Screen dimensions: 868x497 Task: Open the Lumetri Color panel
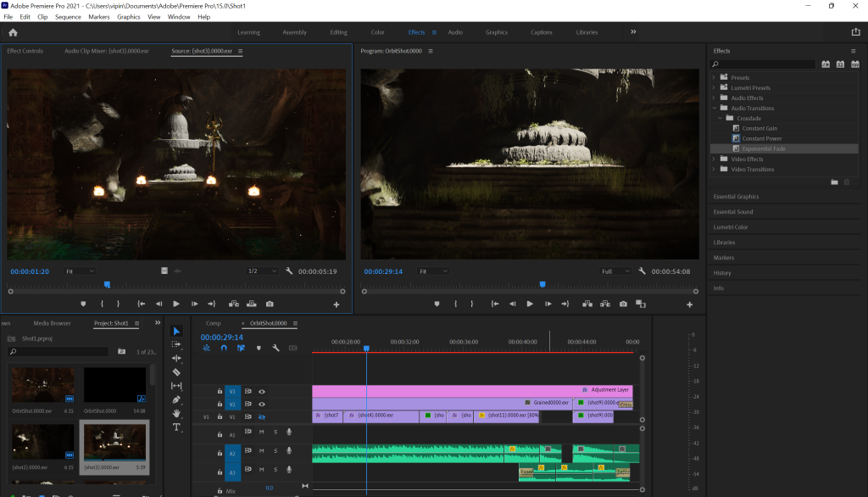click(x=731, y=227)
